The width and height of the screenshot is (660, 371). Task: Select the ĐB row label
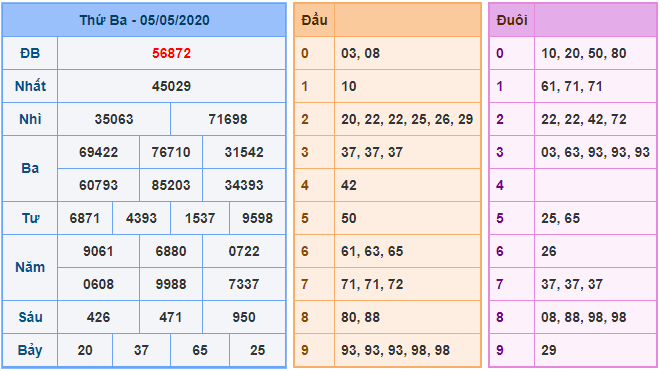coord(30,53)
